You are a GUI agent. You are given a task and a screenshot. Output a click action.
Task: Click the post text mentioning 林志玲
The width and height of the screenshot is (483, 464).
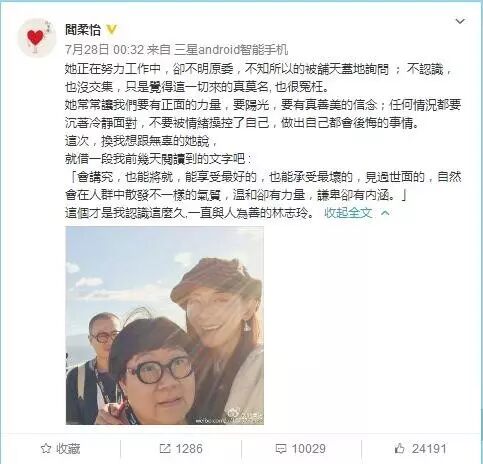[189, 213]
